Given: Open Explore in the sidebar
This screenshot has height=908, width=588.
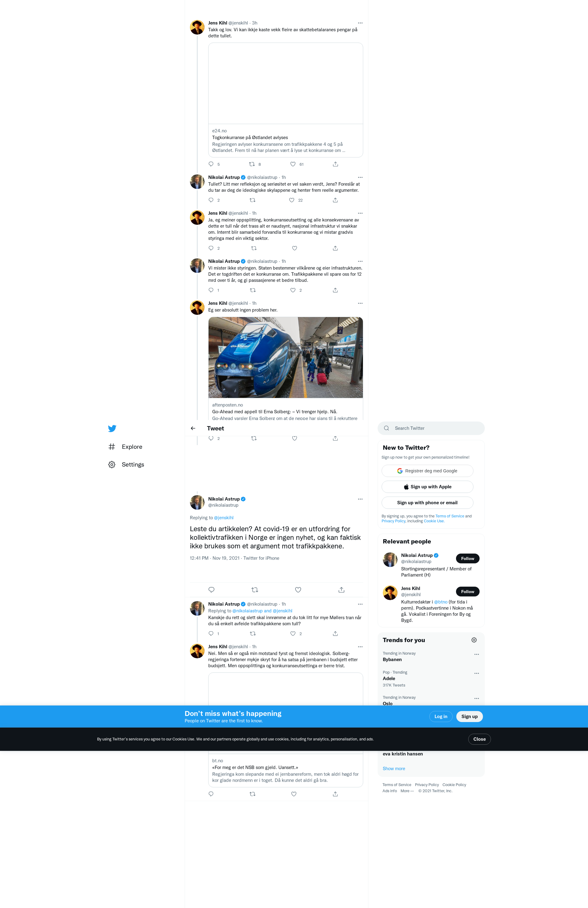Looking at the screenshot, I should point(132,447).
